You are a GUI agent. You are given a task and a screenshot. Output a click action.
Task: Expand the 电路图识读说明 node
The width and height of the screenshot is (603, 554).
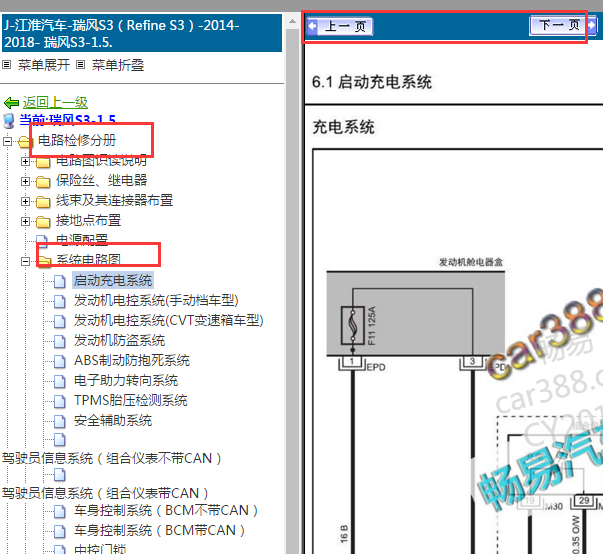click(25, 161)
